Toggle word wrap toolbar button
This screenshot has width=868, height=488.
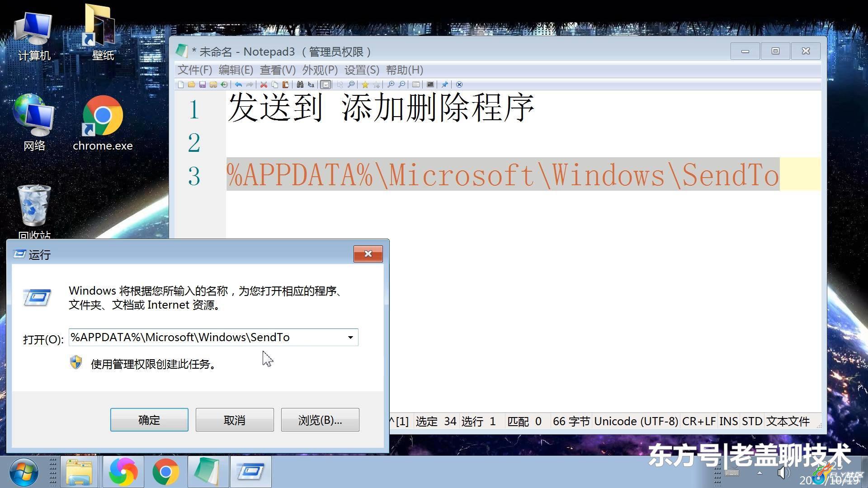coord(325,84)
